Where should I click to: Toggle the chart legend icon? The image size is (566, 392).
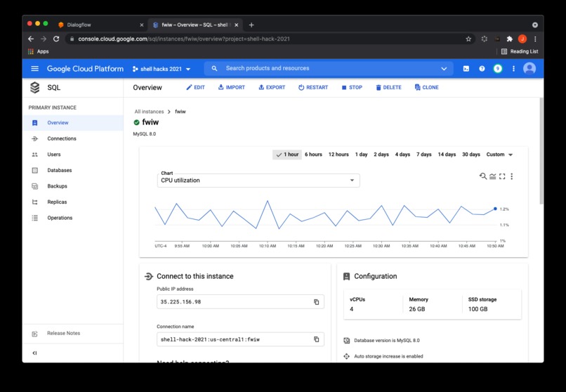coord(493,176)
